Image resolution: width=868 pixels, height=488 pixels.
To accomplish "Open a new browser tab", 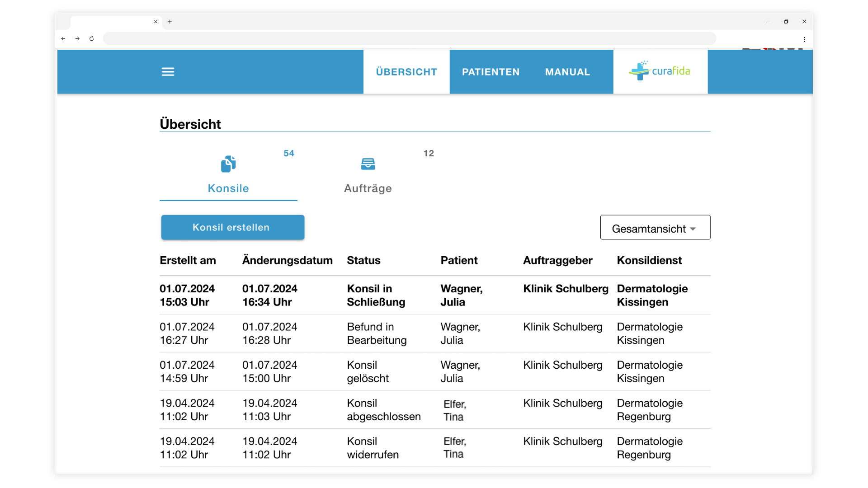I will point(170,21).
